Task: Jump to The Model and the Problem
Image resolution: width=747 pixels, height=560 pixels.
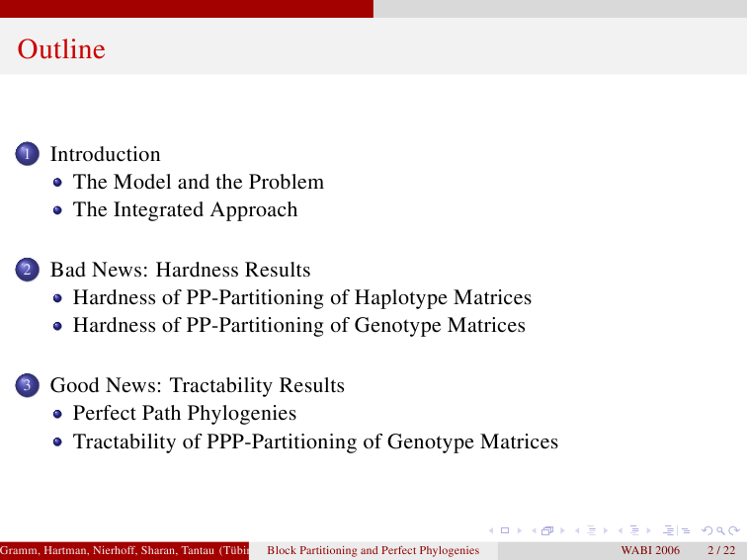Action: click(199, 182)
